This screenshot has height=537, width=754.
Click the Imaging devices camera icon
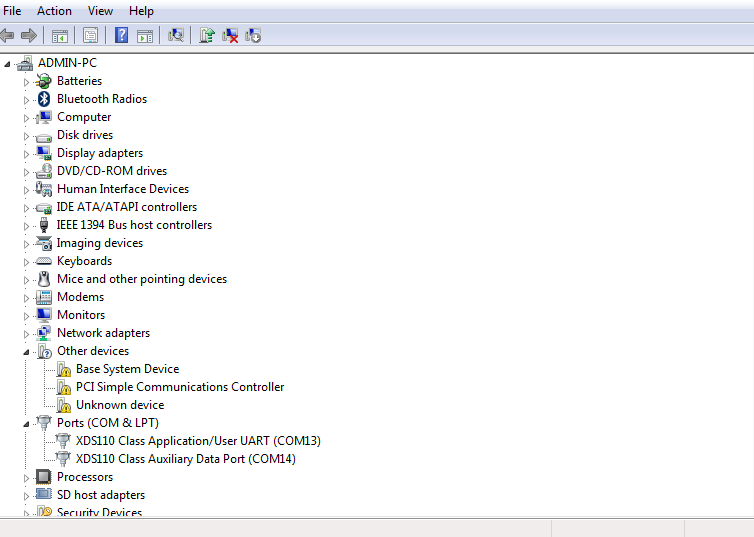44,243
